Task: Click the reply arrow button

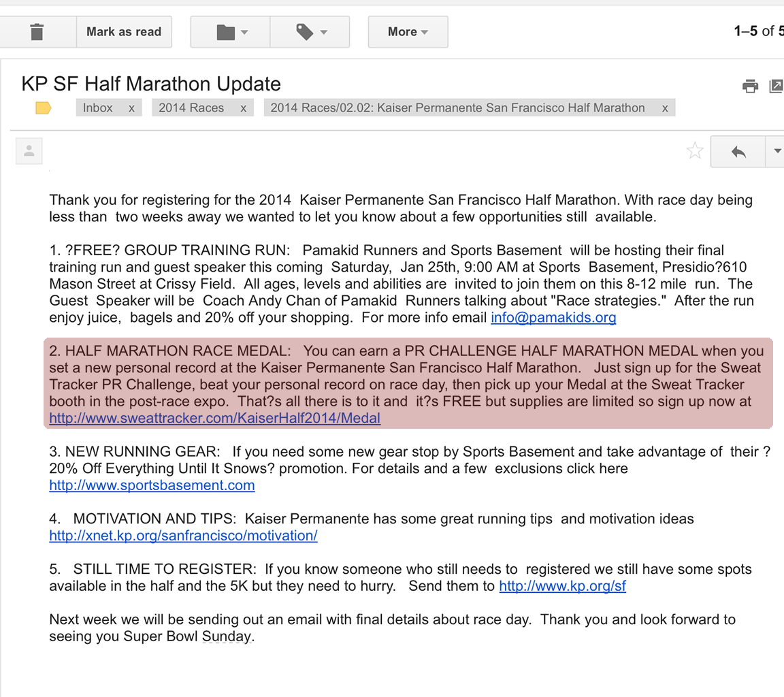Action: (738, 152)
